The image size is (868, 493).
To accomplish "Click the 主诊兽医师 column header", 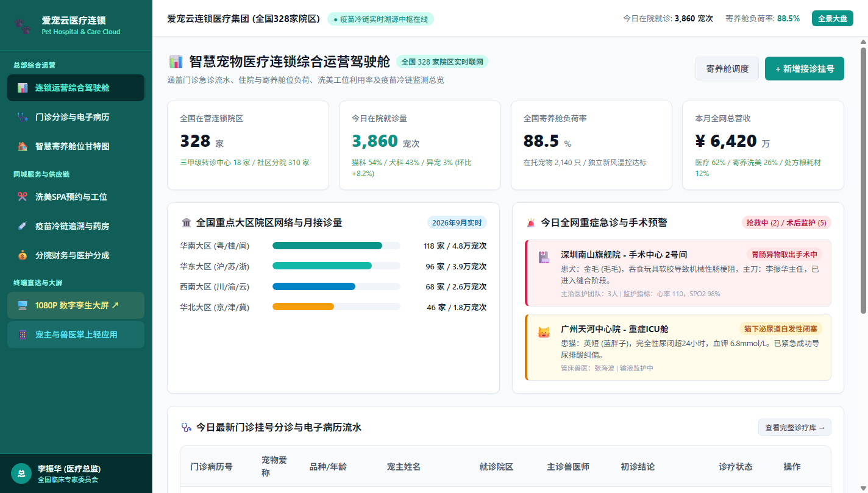I will tap(568, 467).
